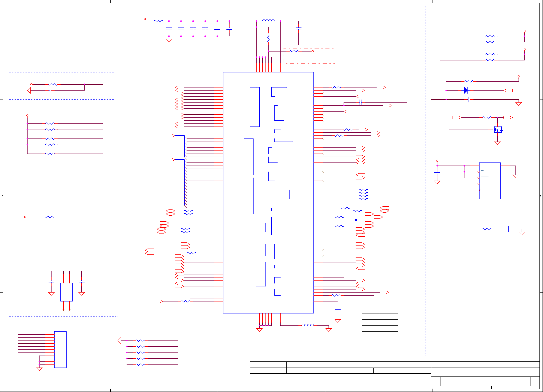Select the title block at bottom right

coord(395,375)
